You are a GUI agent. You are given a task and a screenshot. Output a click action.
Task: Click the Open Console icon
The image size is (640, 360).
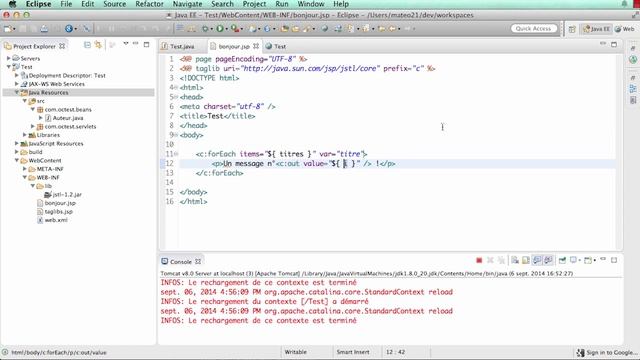click(x=588, y=260)
